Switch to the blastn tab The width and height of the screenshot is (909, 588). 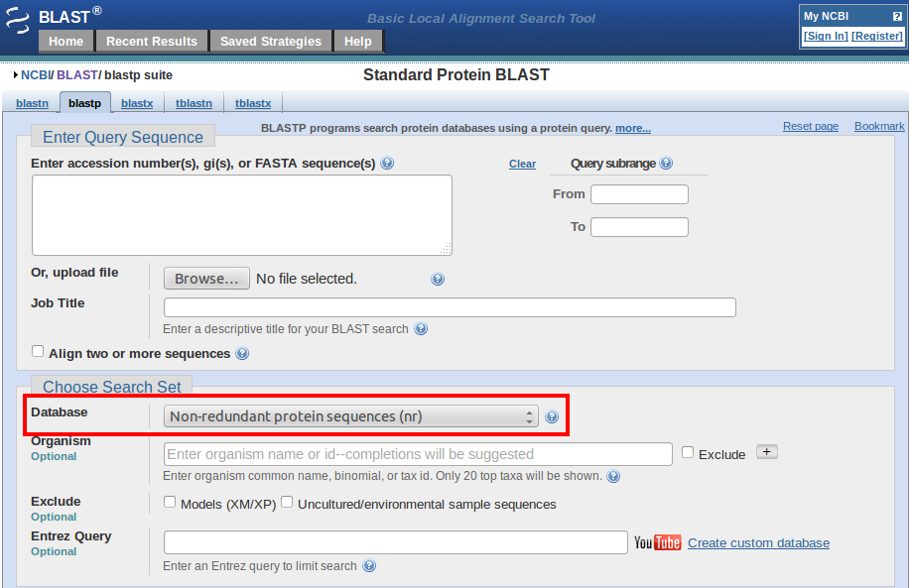point(32,103)
